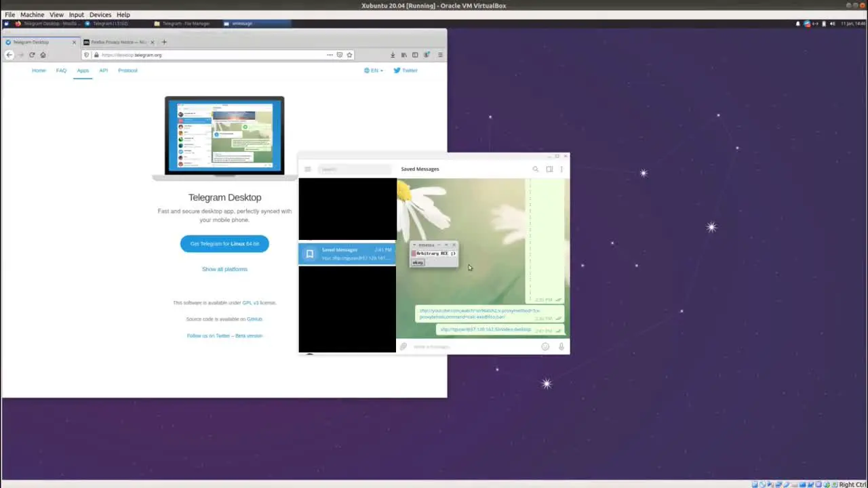This screenshot has width=868, height=488.
Task: Click Get Telegram for Linux 64 bit
Action: (x=224, y=244)
